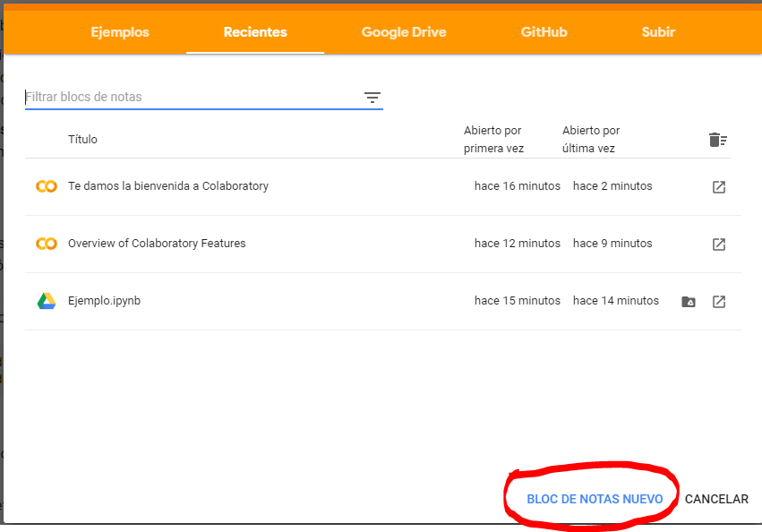Open welcome notebook in new tab icon
This screenshot has height=532, width=762.
(718, 187)
